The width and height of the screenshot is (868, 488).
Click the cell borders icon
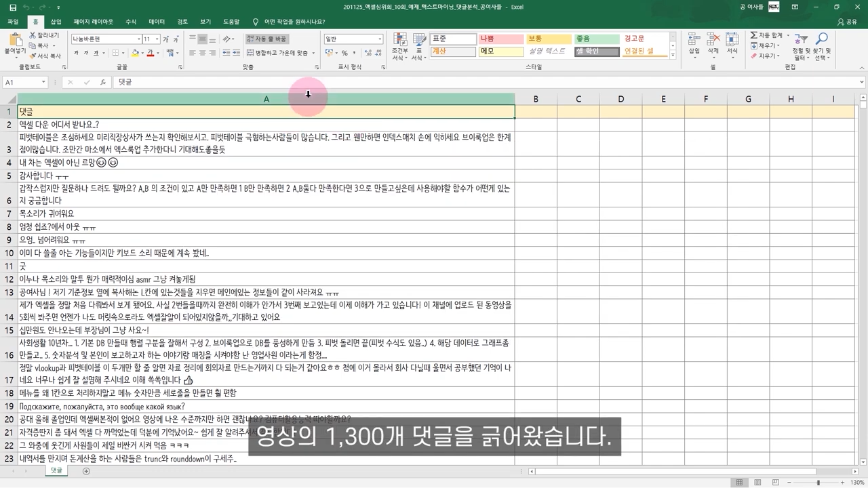pyautogui.click(x=115, y=53)
